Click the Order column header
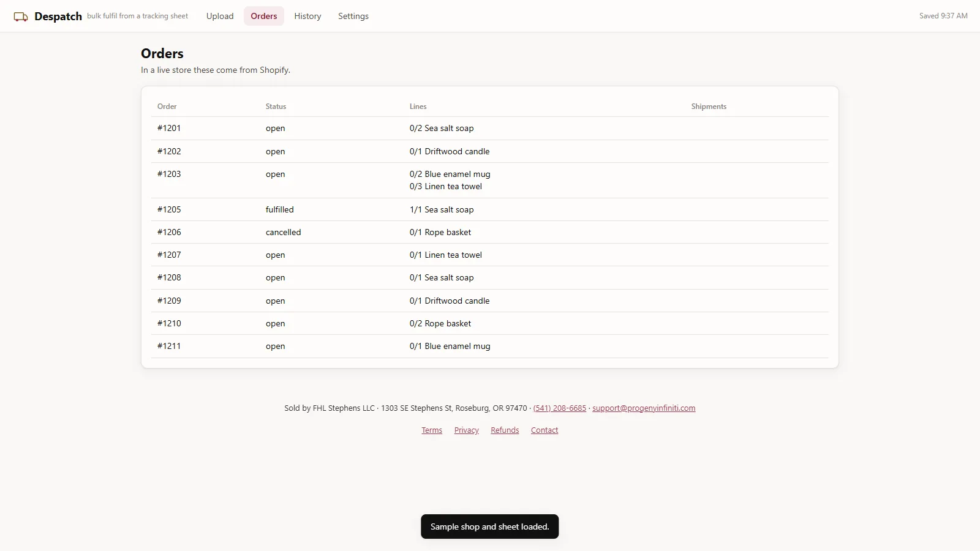Viewport: 980px width, 551px height. coord(167,107)
